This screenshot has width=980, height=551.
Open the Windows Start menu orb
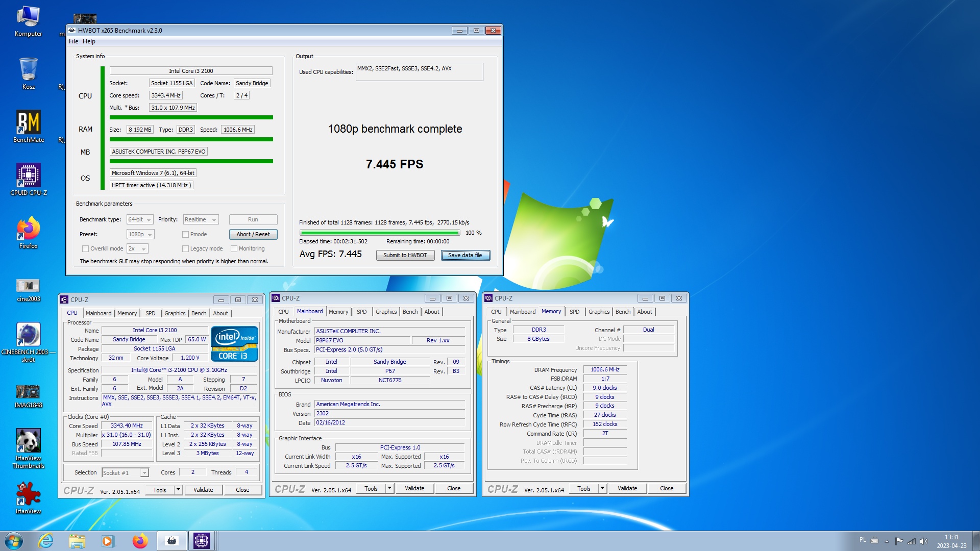pos(14,541)
